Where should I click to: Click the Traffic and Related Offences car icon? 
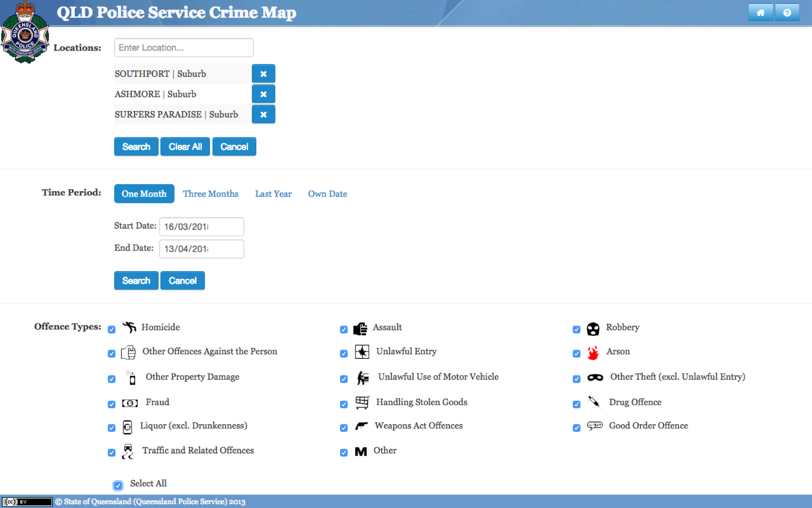(x=128, y=451)
